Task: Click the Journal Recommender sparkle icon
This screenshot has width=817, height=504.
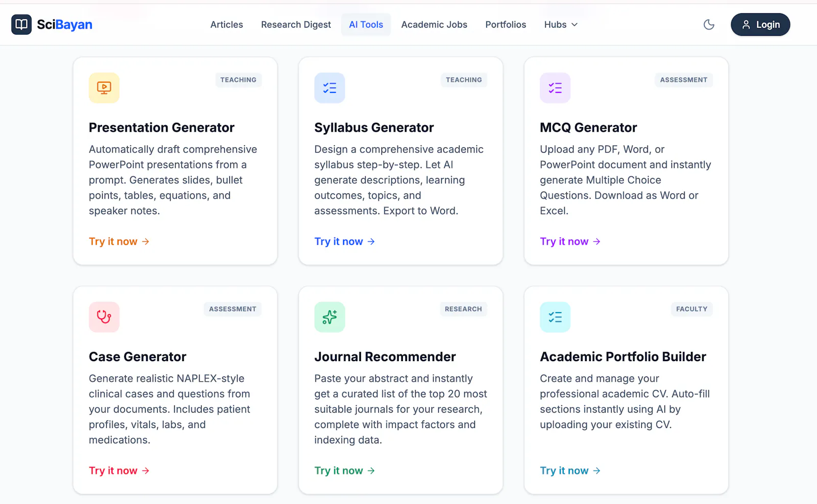Action: [329, 317]
